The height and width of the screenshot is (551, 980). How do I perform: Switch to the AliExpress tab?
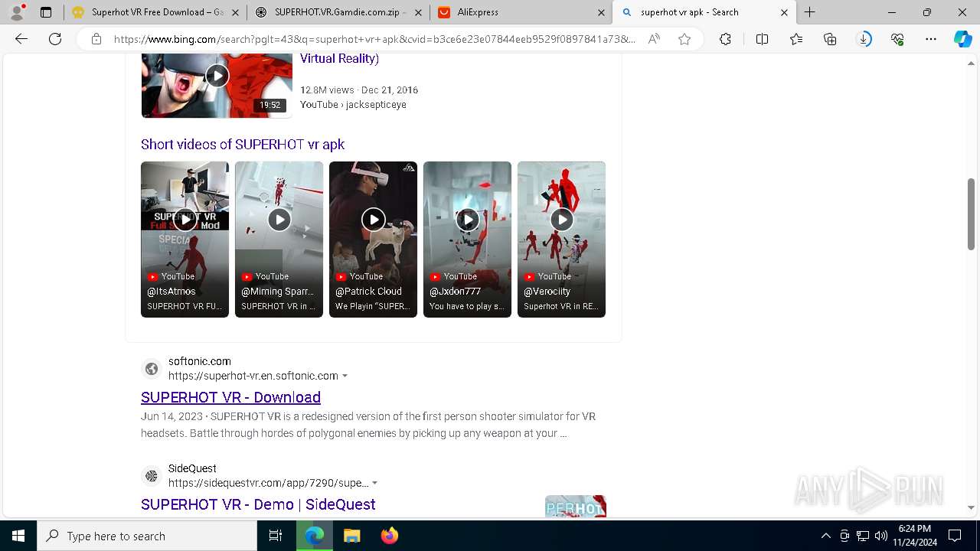coord(521,12)
